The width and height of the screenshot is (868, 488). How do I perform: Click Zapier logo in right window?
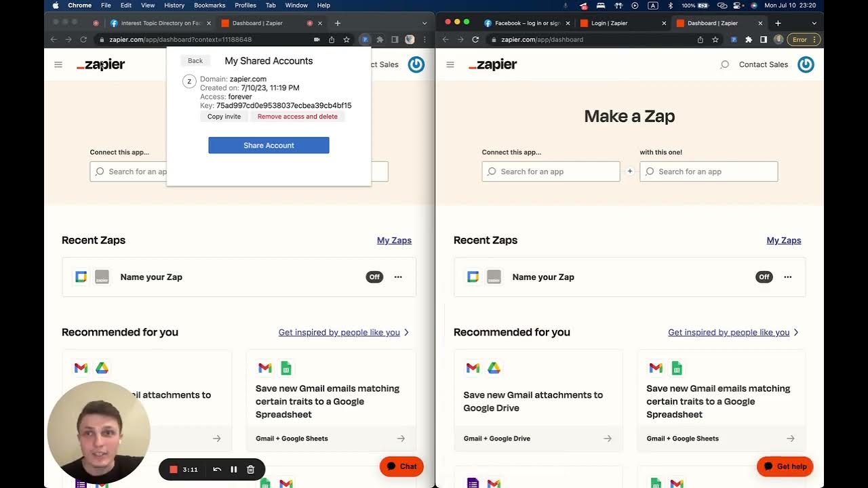tap(492, 64)
